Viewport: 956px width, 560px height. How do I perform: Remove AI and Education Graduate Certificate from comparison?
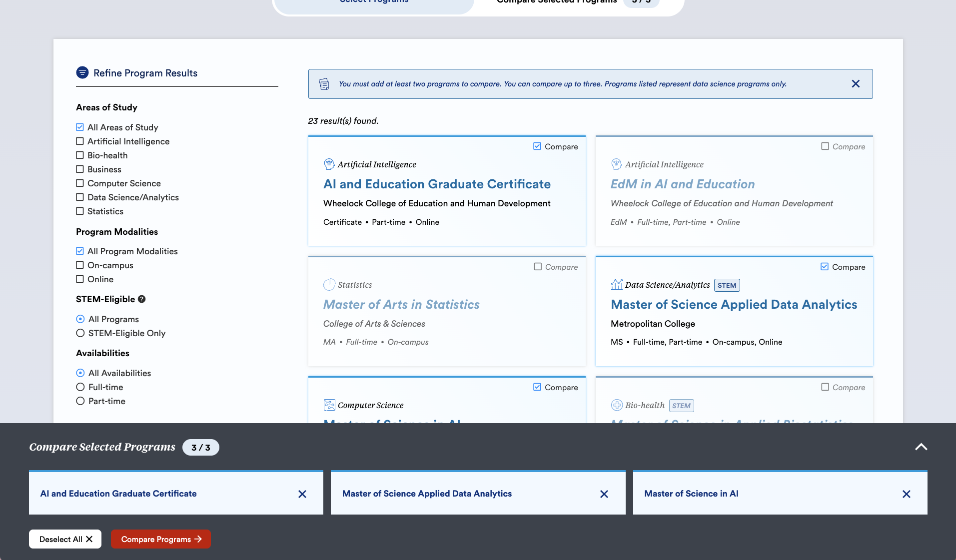[302, 494]
